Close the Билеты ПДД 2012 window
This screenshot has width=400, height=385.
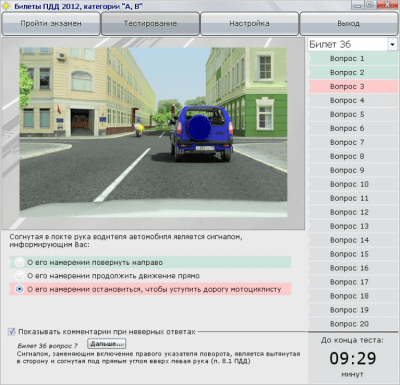tap(387, 5)
